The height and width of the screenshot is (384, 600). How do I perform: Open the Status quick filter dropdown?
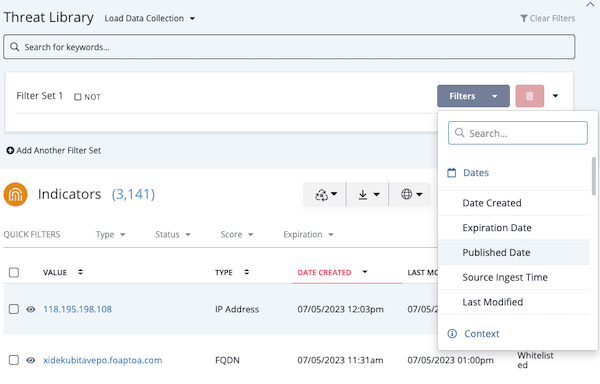coord(173,234)
